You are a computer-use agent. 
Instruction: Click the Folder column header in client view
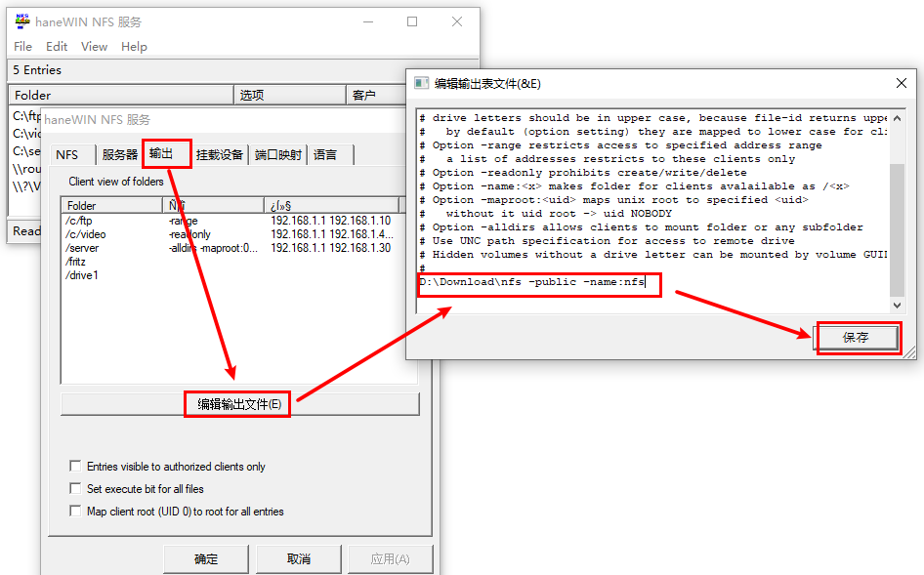coord(112,205)
